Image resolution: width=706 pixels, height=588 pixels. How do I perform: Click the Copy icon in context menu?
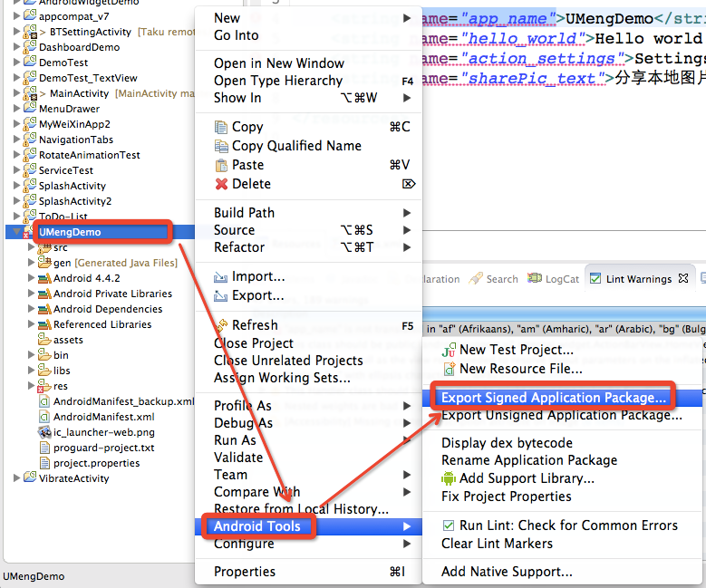click(221, 128)
